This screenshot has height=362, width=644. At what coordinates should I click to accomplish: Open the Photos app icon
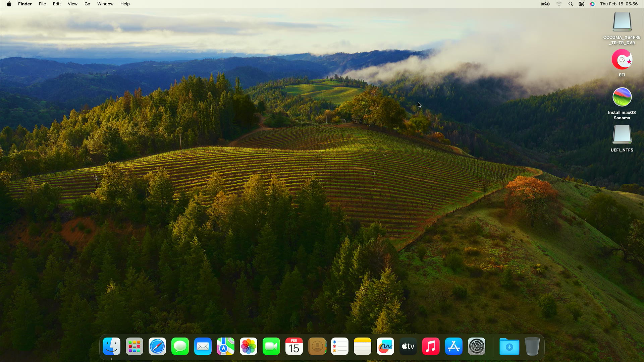point(248,346)
